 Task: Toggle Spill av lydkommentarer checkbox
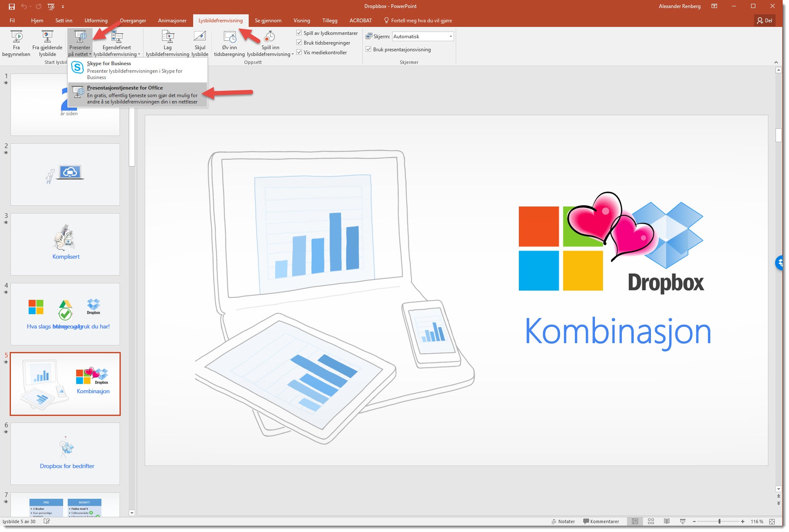click(x=299, y=33)
